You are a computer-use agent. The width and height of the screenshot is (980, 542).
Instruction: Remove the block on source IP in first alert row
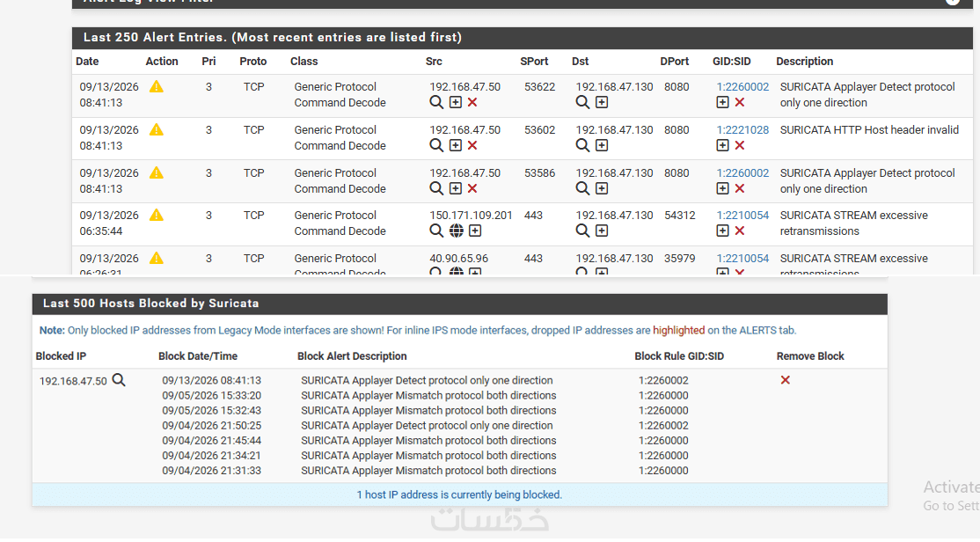coord(472,103)
